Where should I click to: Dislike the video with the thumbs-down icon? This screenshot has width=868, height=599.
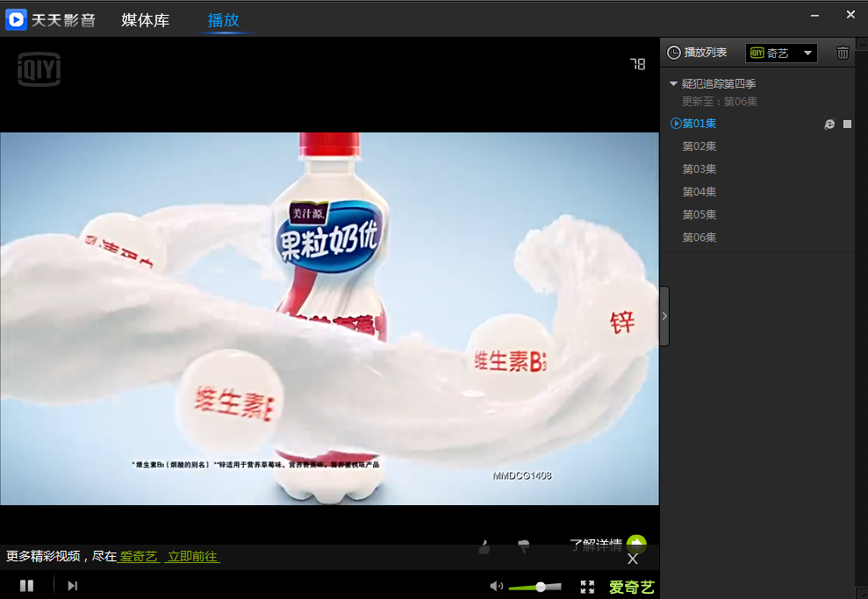523,547
